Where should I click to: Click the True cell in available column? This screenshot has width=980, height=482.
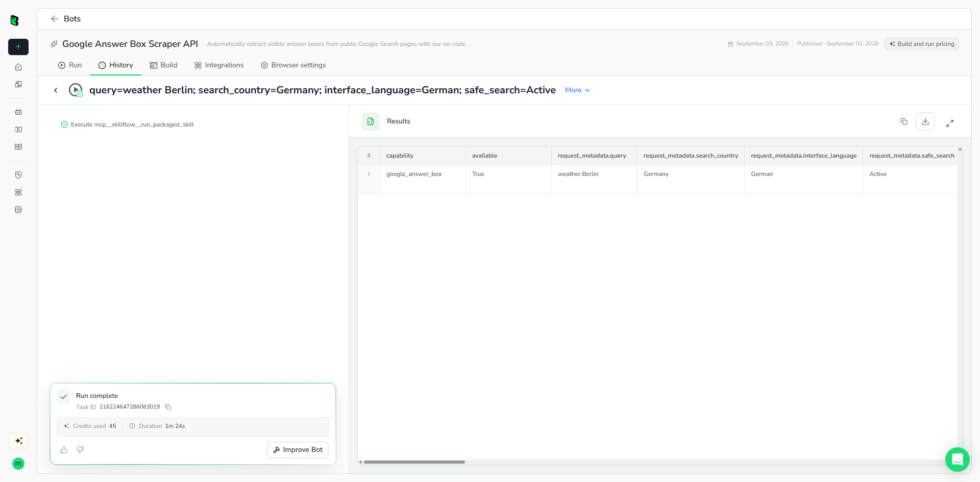(x=508, y=179)
